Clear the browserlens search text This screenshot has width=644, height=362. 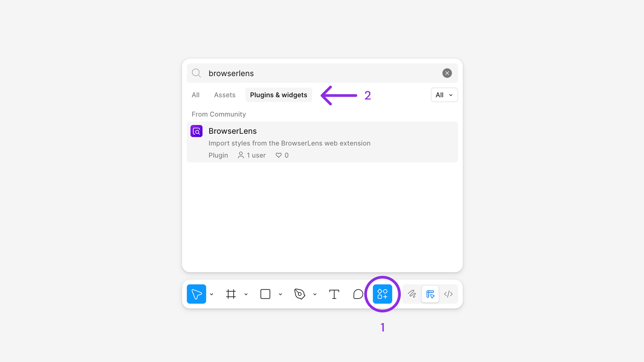tap(447, 73)
